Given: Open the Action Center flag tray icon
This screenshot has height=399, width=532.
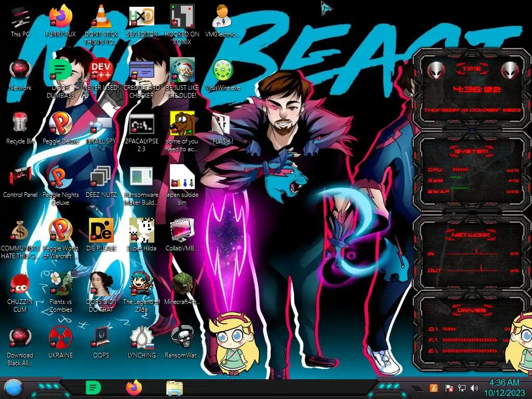Looking at the screenshot, I should [448, 388].
